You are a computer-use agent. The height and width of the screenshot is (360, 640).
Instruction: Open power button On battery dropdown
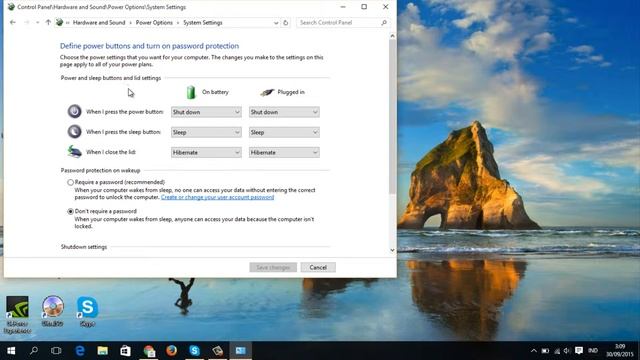point(206,112)
